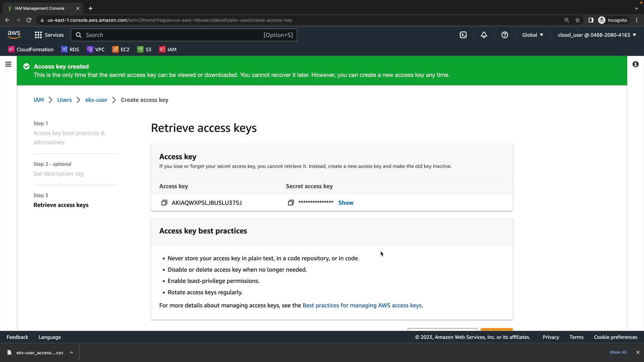Screen dimensions: 644x362
Task: Open the CloudFormation shortcut in the favorites bar
Action: click(31, 50)
